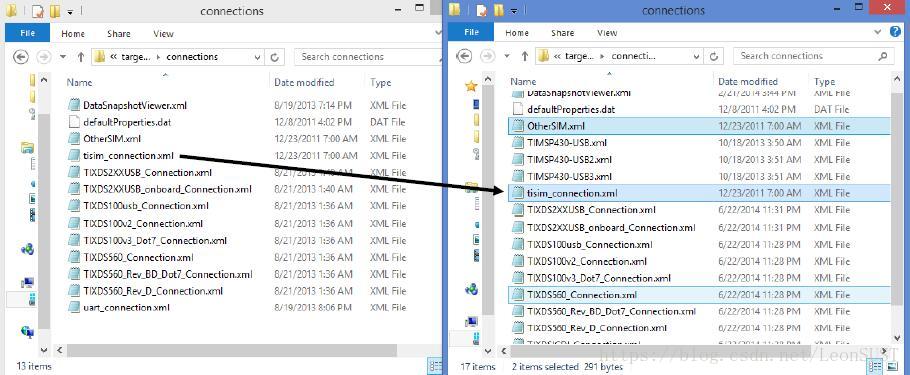Click Back arrow in right window
Screen dimensions: 910x375
point(464,56)
